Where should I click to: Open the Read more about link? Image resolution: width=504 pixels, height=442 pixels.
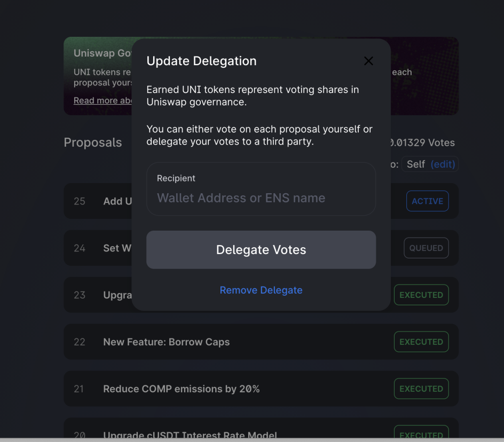(103, 100)
